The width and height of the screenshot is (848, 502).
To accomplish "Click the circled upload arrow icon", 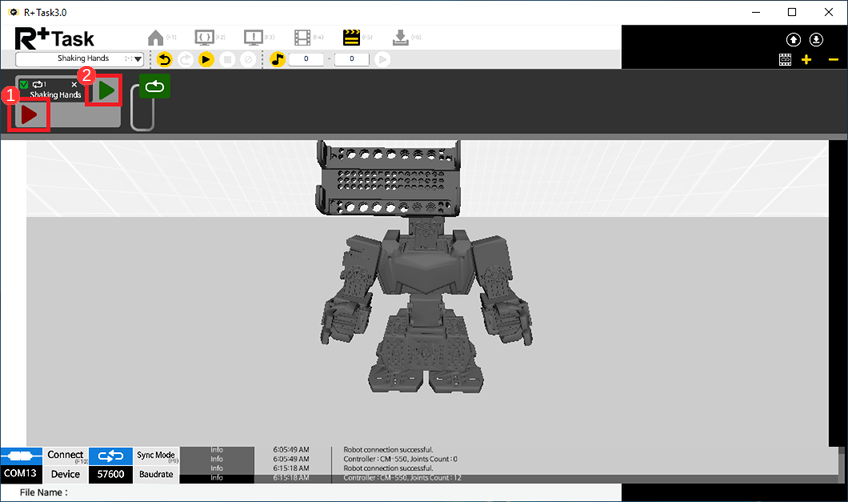I will click(x=794, y=39).
